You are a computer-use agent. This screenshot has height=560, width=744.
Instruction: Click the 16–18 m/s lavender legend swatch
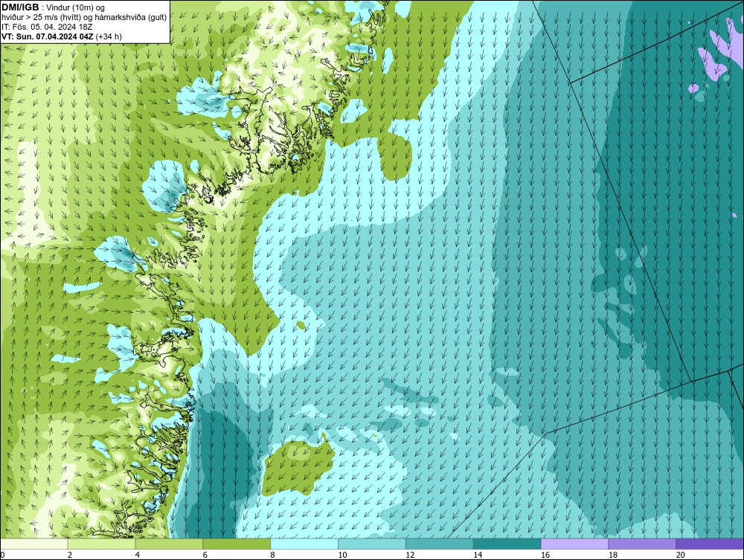[574, 544]
